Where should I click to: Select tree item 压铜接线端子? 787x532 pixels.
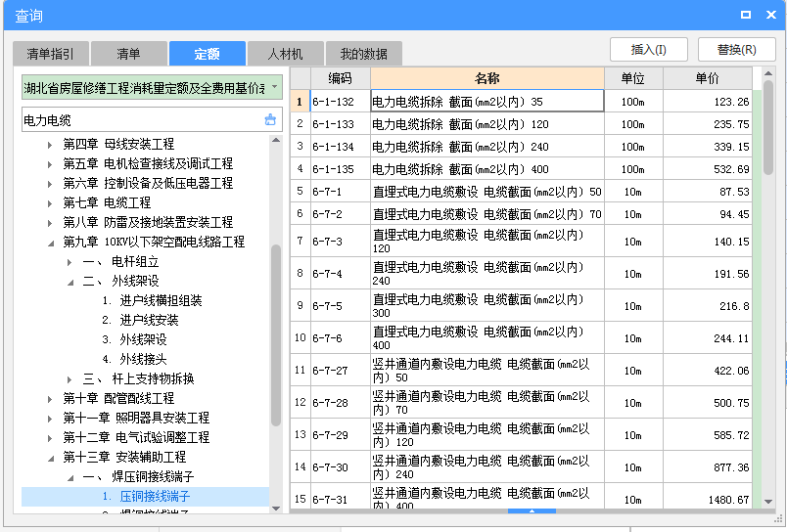click(146, 496)
